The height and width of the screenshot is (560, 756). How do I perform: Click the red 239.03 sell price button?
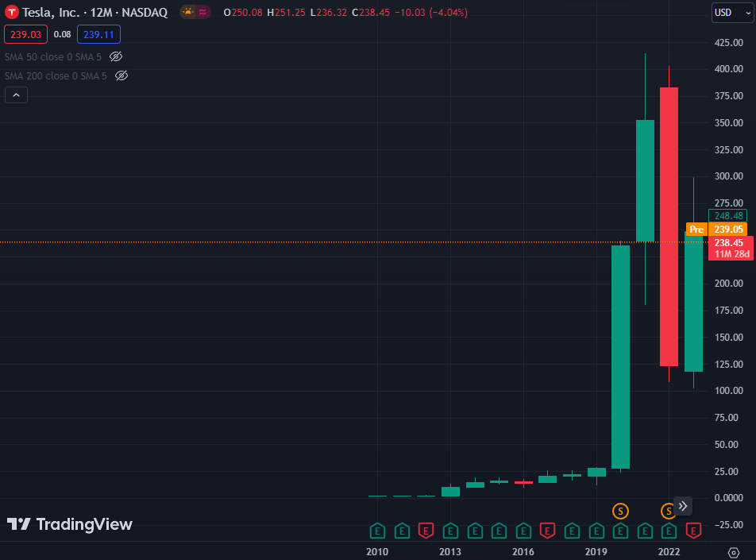coord(25,34)
